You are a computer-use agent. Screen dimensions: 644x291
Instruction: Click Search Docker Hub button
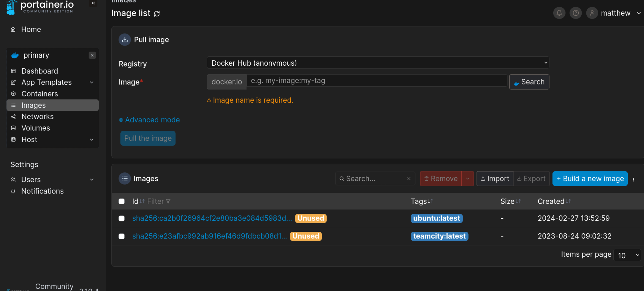pyautogui.click(x=529, y=82)
